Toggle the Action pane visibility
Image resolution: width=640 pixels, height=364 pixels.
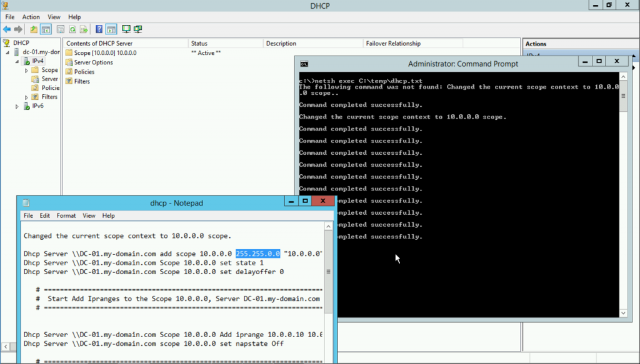[111, 29]
